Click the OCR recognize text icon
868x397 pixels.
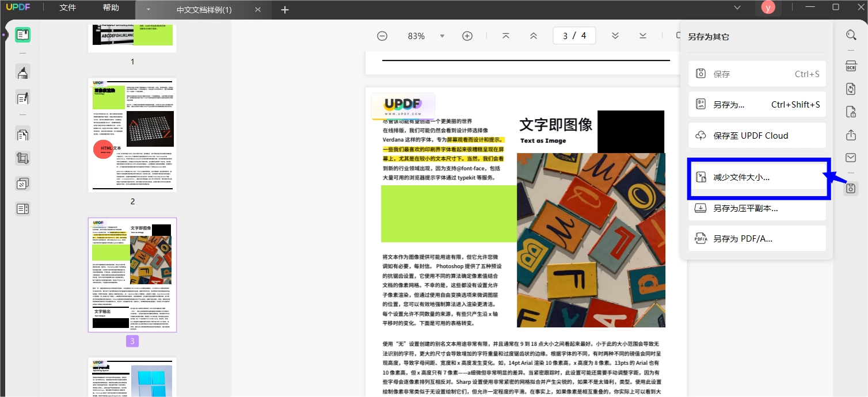click(x=851, y=66)
